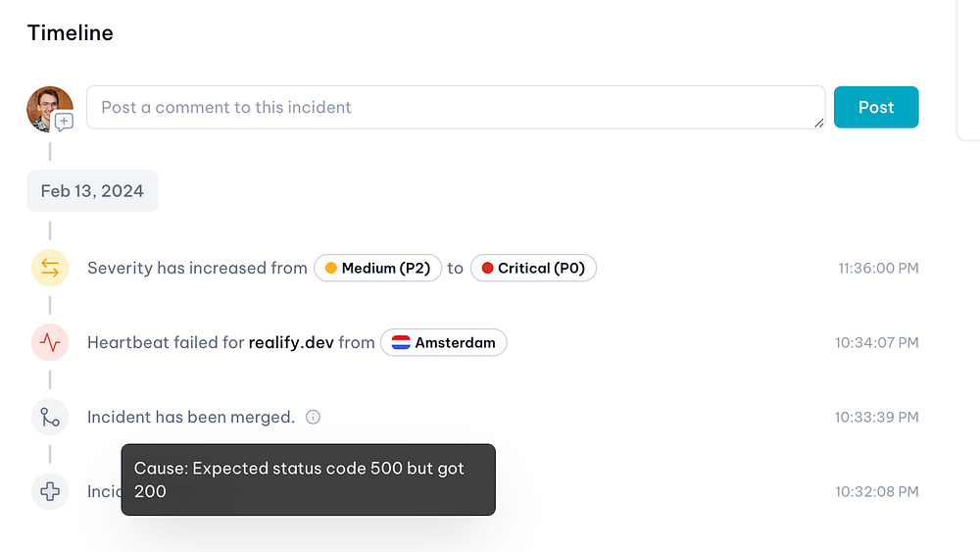
Task: Click the expected status code cause tooltip
Action: [308, 479]
